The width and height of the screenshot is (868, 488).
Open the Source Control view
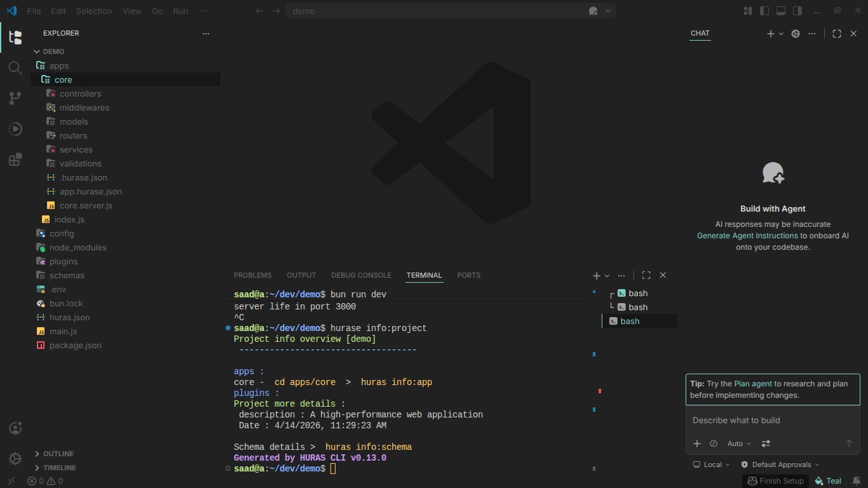tap(15, 98)
